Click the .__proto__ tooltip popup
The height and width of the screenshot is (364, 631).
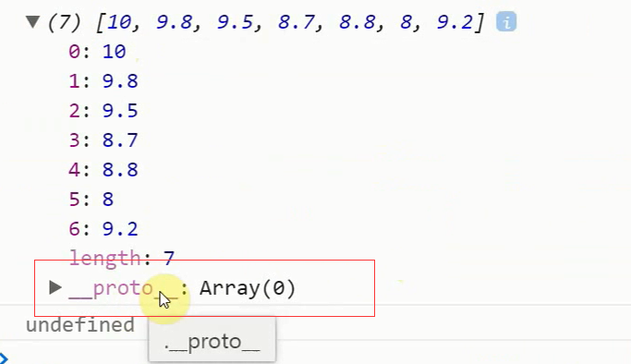212,340
